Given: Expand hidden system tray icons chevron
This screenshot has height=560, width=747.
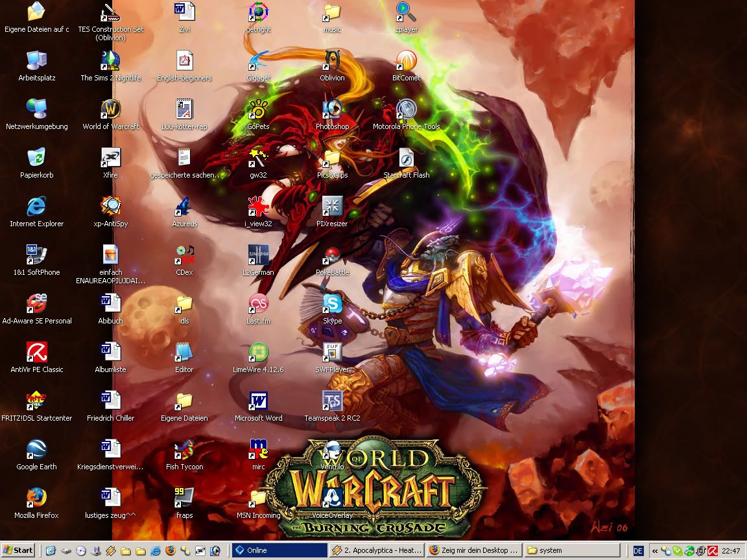Looking at the screenshot, I should (x=655, y=551).
